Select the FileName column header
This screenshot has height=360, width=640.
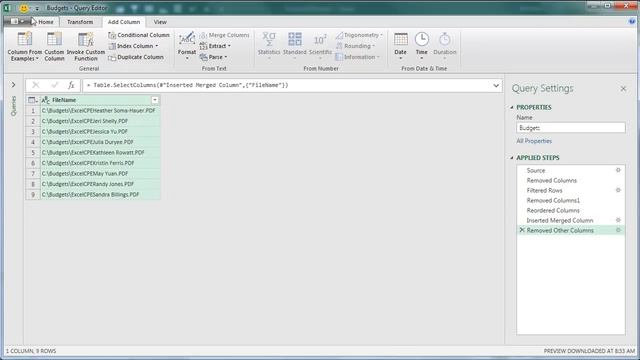[100, 100]
